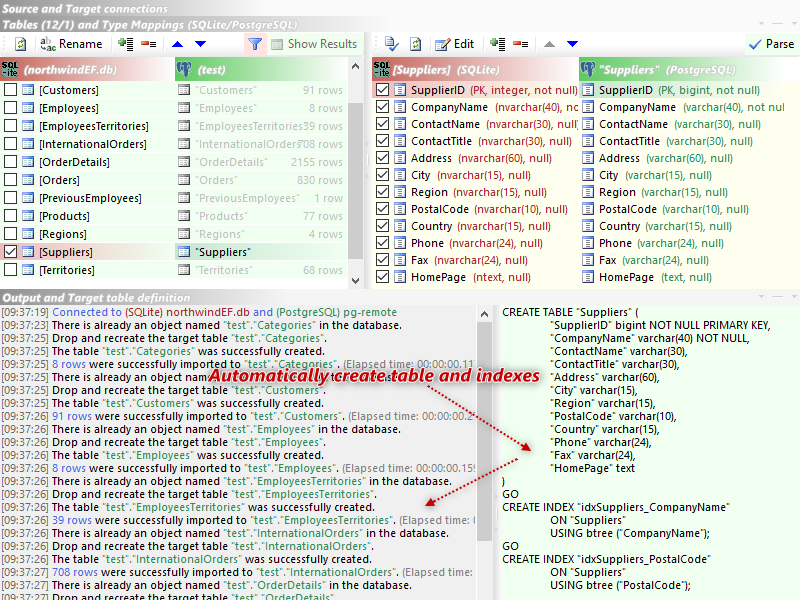Select the [Regions] source table

point(63,234)
